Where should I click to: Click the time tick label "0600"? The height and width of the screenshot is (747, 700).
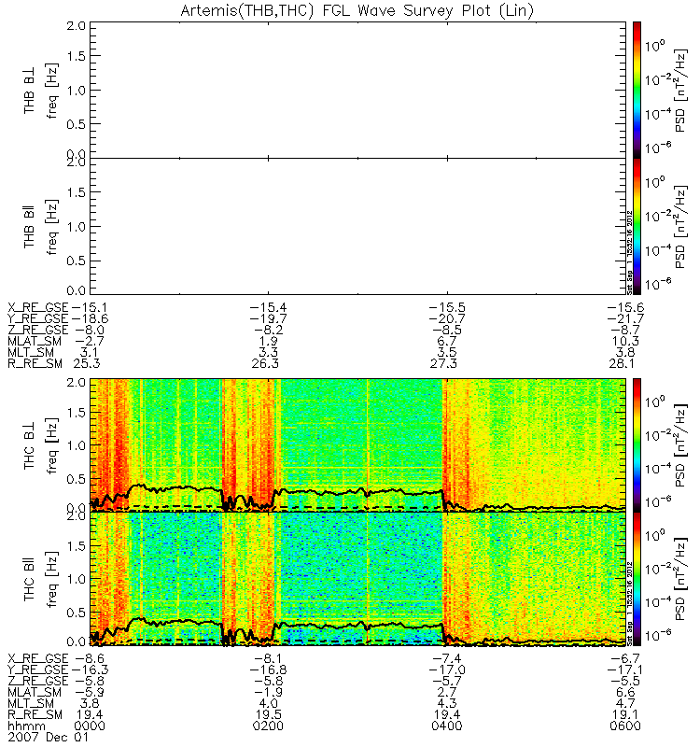(x=625, y=726)
